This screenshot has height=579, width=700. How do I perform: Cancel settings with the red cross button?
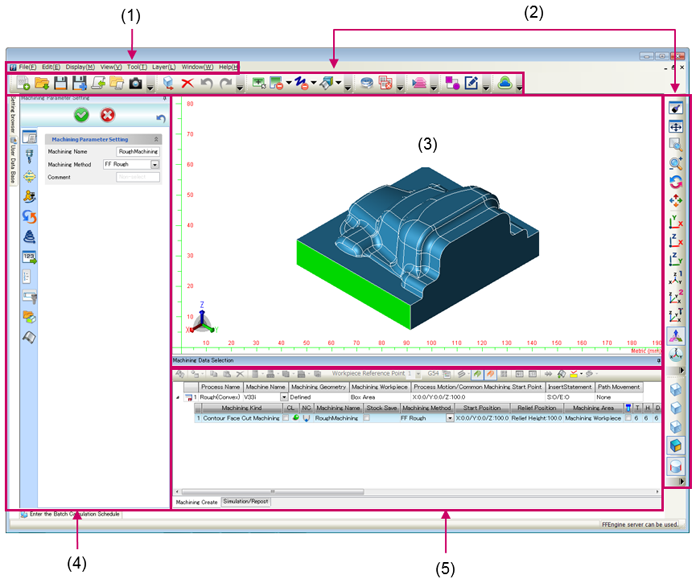point(108,115)
